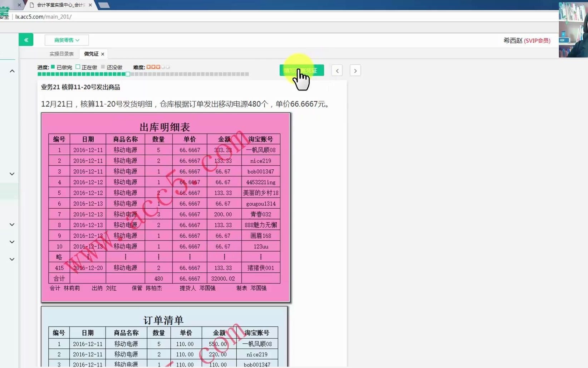Expand the fourth sidebar chevron

point(12,242)
